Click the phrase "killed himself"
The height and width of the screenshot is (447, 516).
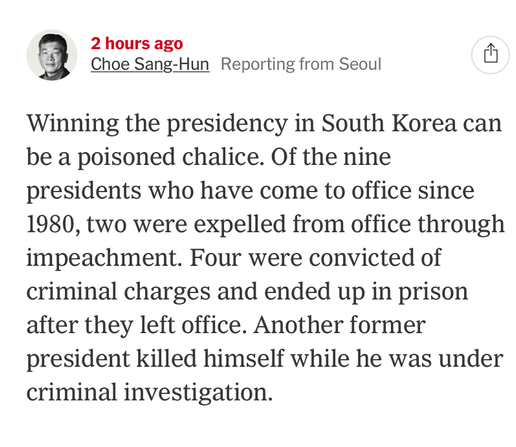(210, 359)
